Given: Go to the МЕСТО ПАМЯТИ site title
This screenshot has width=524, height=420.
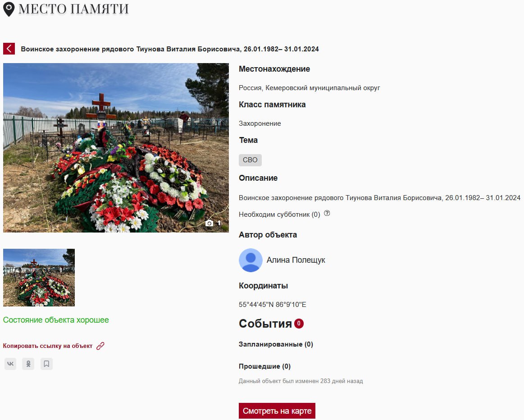Looking at the screenshot, I should [73, 9].
